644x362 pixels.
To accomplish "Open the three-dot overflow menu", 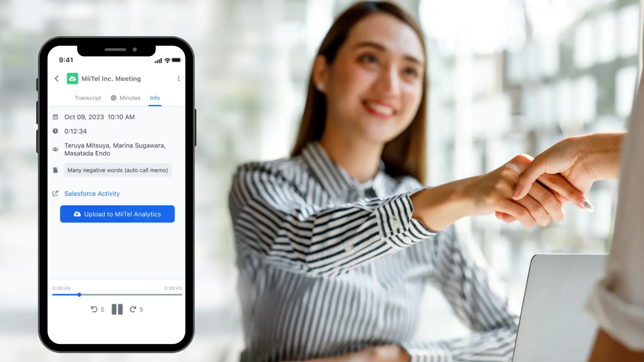I will point(179,79).
